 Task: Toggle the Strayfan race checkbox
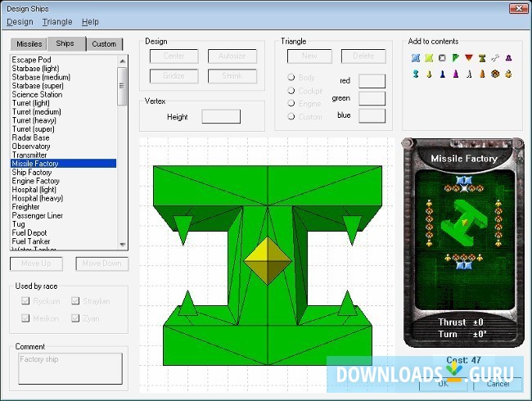coord(75,300)
